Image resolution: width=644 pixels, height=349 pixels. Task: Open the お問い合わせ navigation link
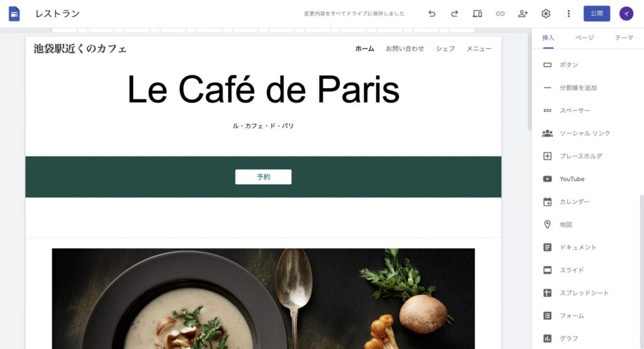tap(405, 48)
